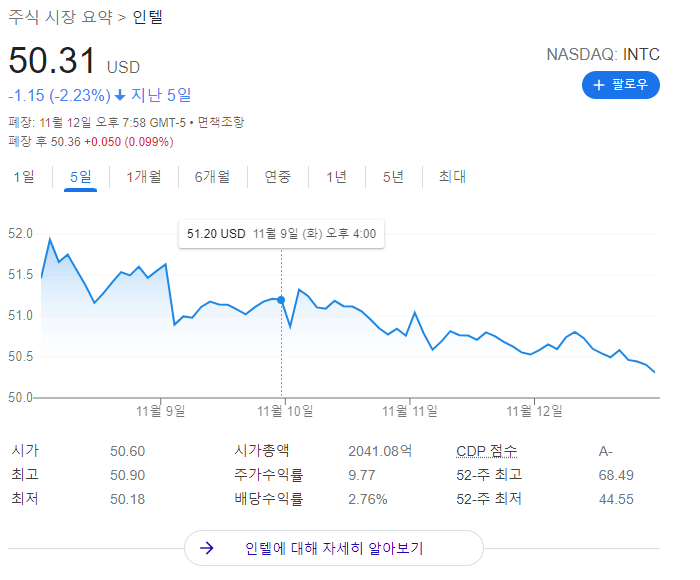Image resolution: width=700 pixels, height=580 pixels.
Task: Click the 배당수익률 value 2.76%
Action: 367,499
